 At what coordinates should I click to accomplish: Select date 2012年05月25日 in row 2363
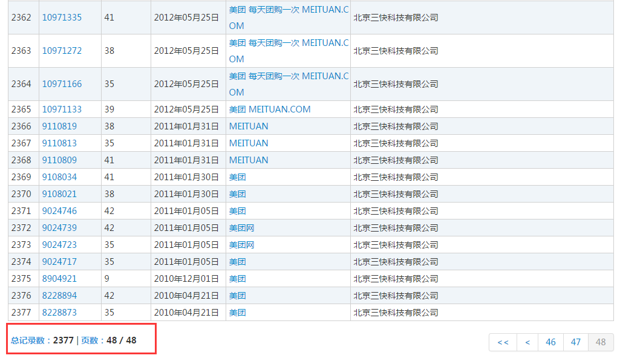tap(186, 51)
